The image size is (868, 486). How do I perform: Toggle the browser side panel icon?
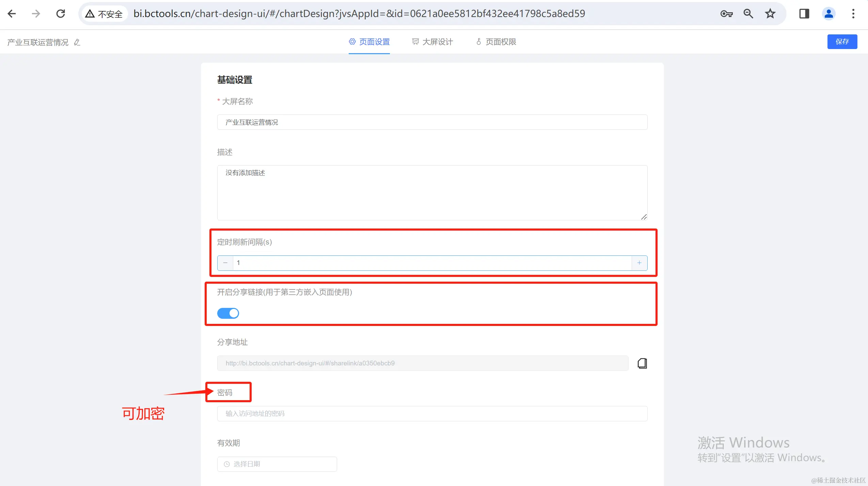click(804, 14)
